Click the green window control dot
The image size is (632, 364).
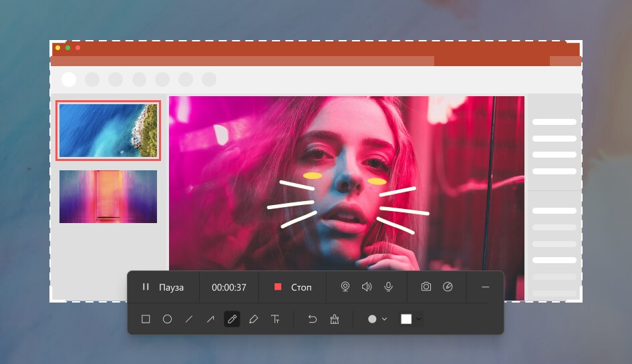tap(67, 47)
